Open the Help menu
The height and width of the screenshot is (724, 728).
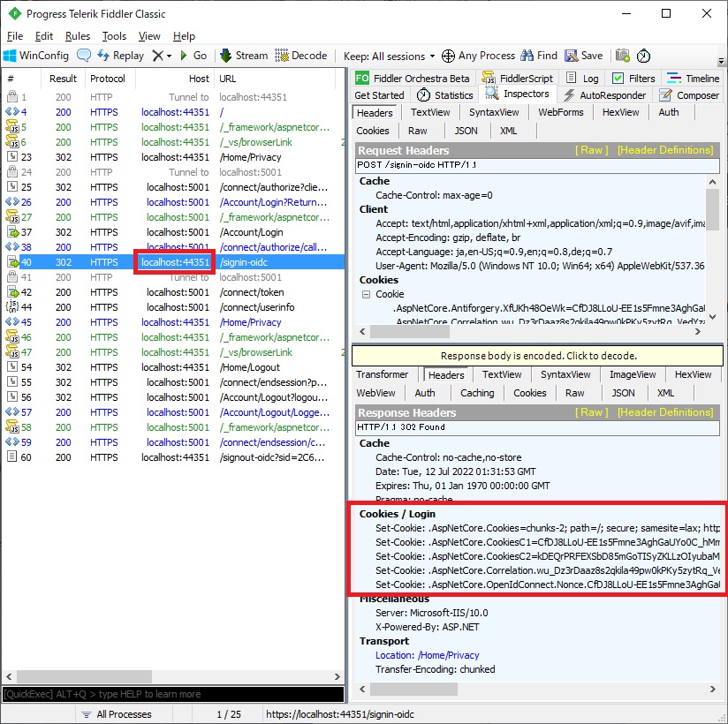[x=184, y=36]
